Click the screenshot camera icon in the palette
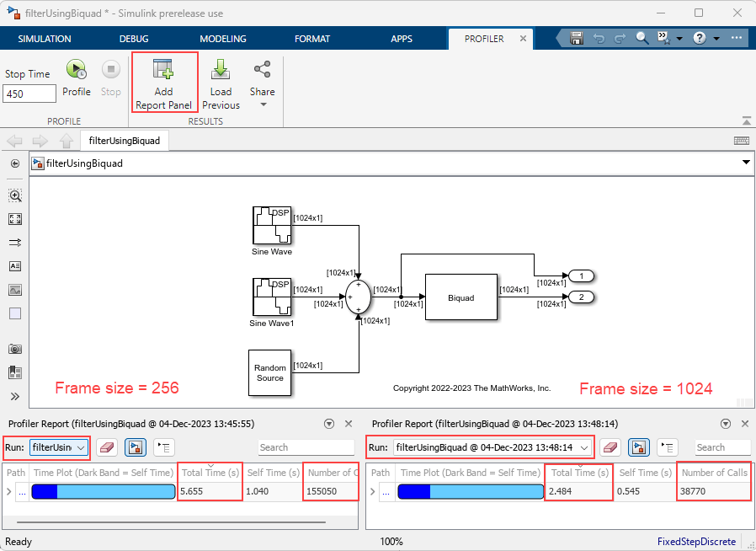Image resolution: width=756 pixels, height=551 pixels. [15, 349]
